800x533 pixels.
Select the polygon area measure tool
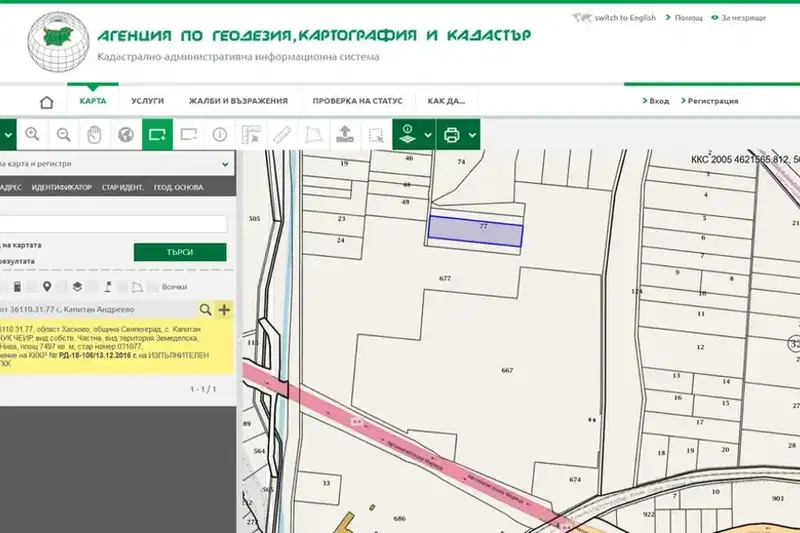coord(313,135)
